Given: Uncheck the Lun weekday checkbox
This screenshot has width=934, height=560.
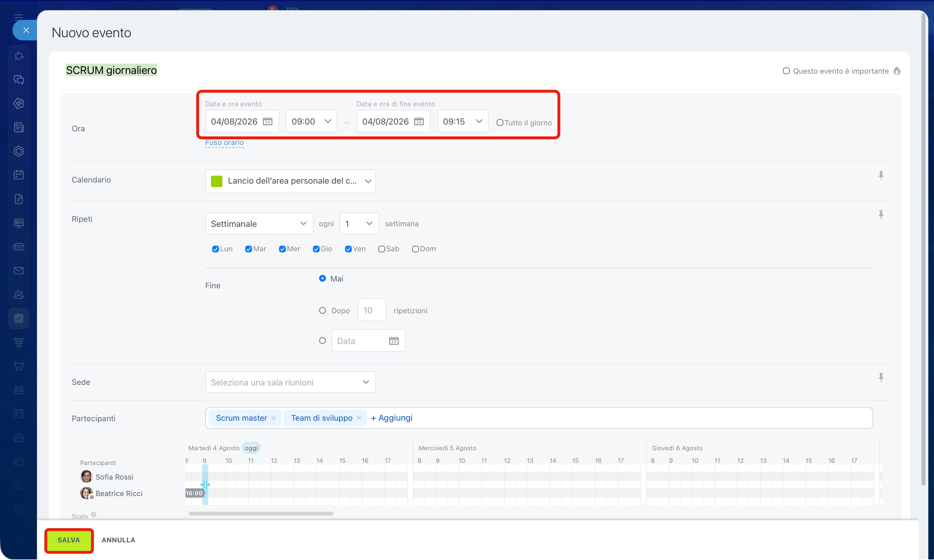Looking at the screenshot, I should pyautogui.click(x=216, y=249).
